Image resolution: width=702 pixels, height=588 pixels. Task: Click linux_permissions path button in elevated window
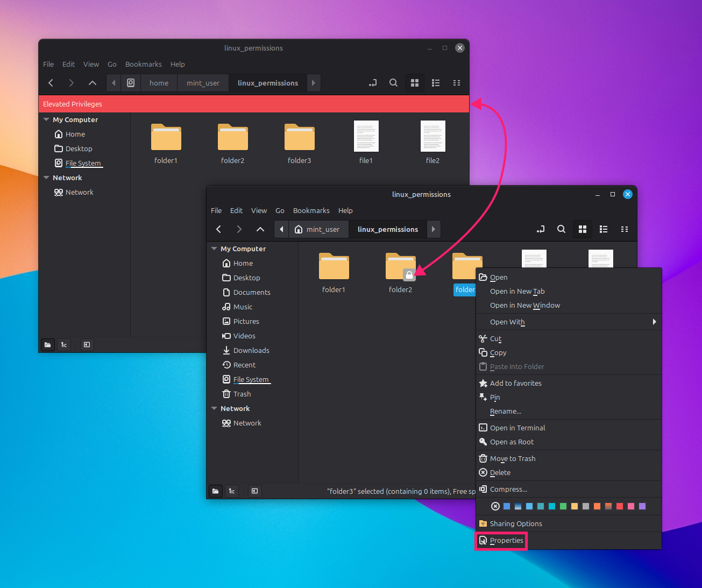click(268, 83)
